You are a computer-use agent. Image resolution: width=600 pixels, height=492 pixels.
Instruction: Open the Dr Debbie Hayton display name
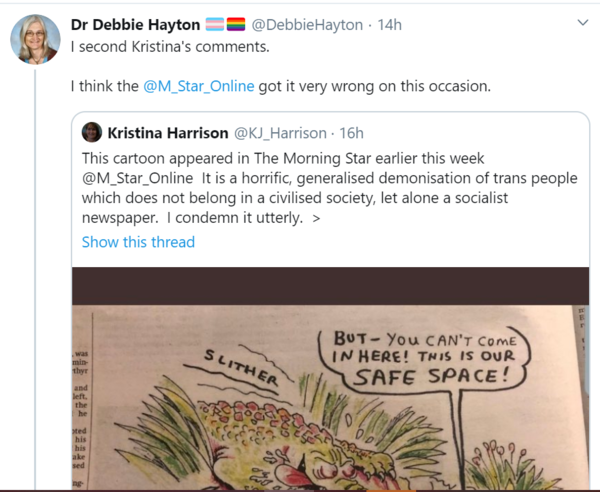coord(135,24)
